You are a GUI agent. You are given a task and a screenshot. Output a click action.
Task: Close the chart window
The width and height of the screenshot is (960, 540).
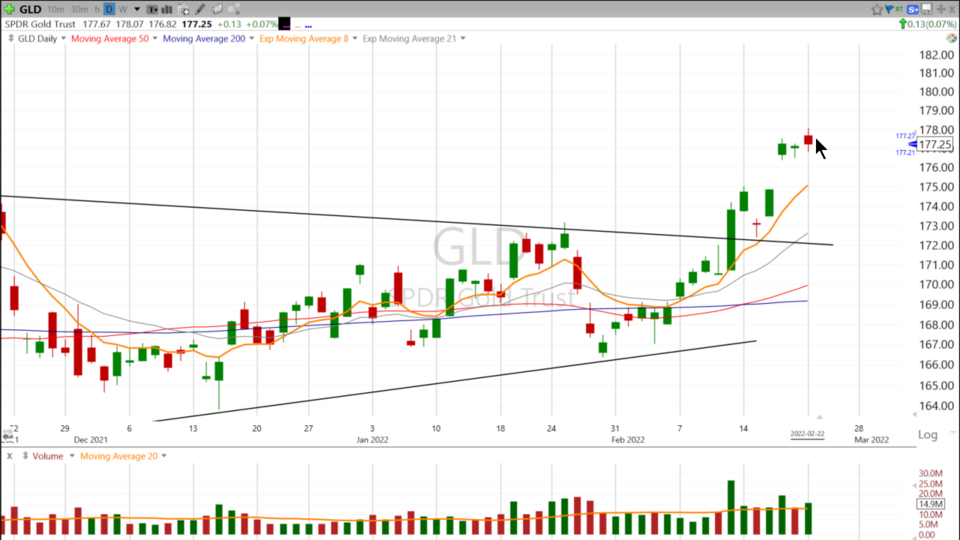pos(952,9)
